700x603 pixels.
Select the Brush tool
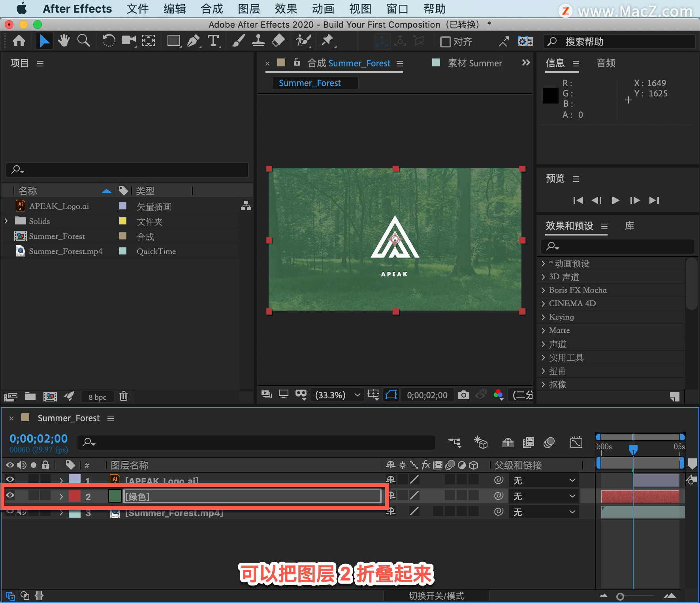pos(238,41)
